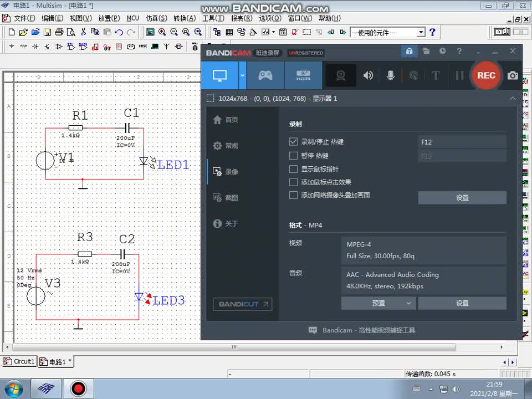Image resolution: width=532 pixels, height=399 pixels.
Task: Open Windows Start button
Action: tap(14, 389)
